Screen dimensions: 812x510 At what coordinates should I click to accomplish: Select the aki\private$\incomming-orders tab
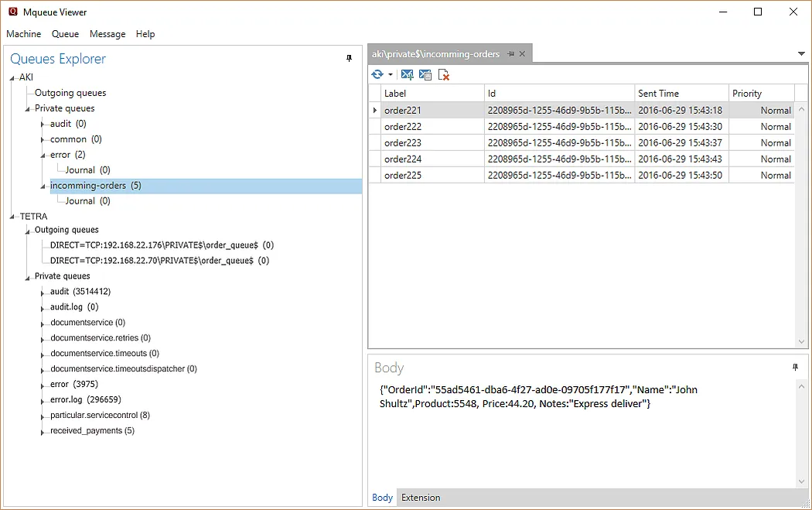pos(435,54)
